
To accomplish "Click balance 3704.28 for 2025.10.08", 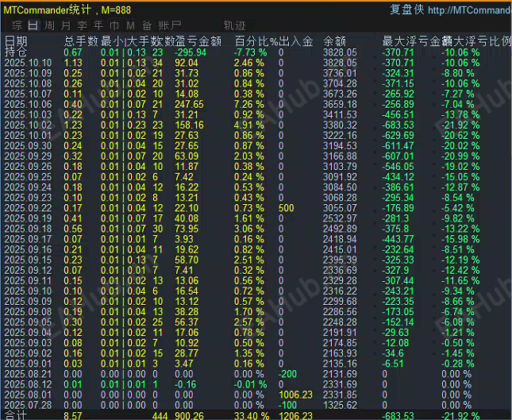I will point(340,83).
